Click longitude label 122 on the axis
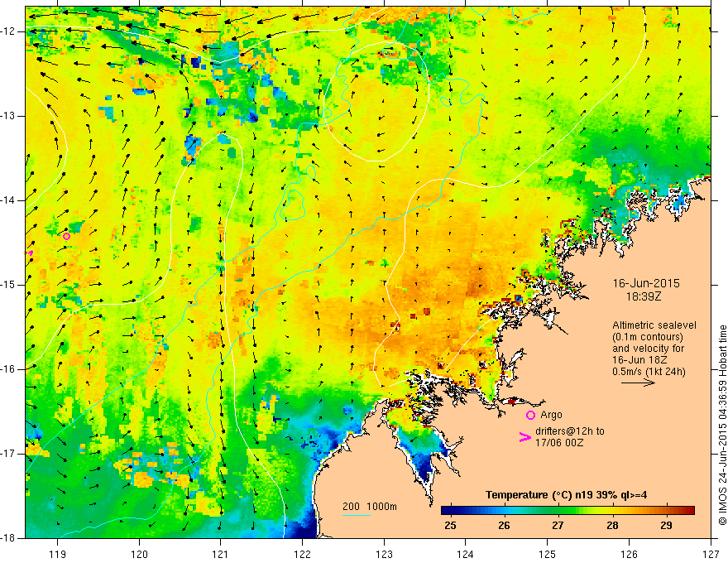 tap(302, 554)
